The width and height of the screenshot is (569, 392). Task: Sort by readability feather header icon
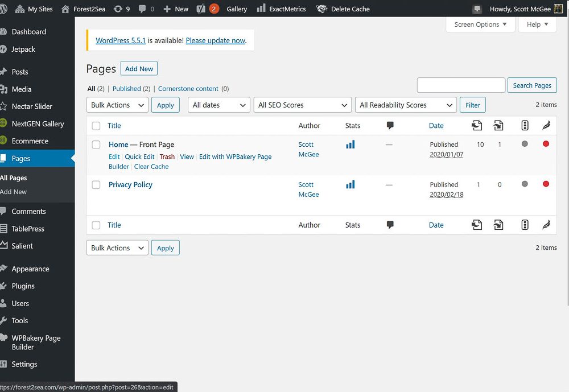pos(546,126)
